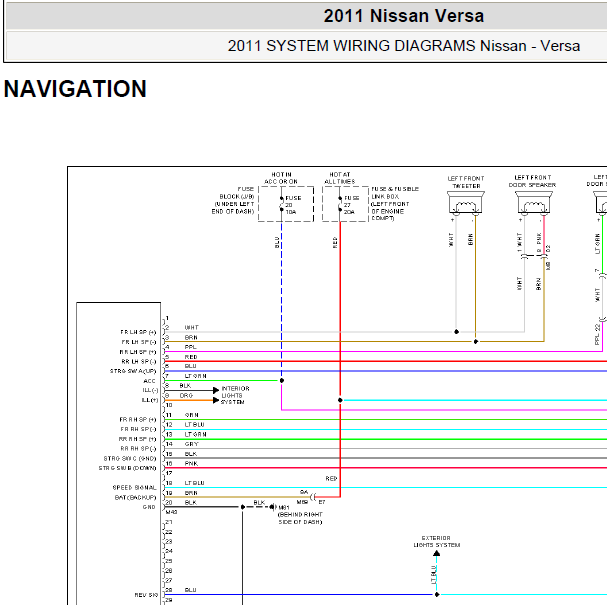Image resolution: width=607 pixels, height=605 pixels.
Task: Click the "ILL (-)" pin label
Action: tap(150, 390)
